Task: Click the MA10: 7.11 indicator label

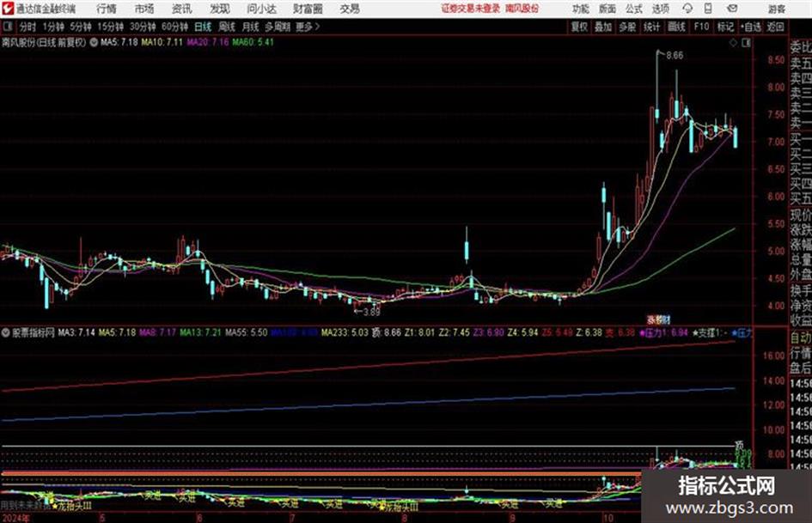Action: [x=162, y=42]
